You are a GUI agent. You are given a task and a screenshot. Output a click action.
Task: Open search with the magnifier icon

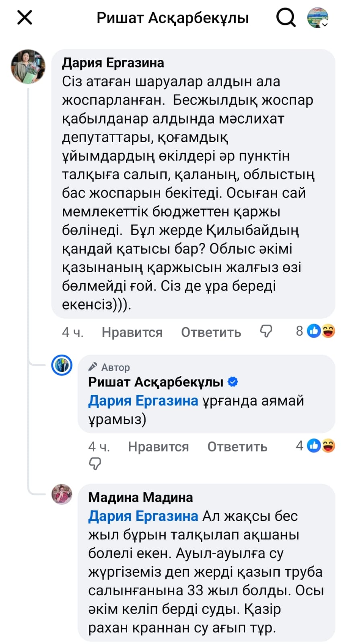[x=286, y=18]
